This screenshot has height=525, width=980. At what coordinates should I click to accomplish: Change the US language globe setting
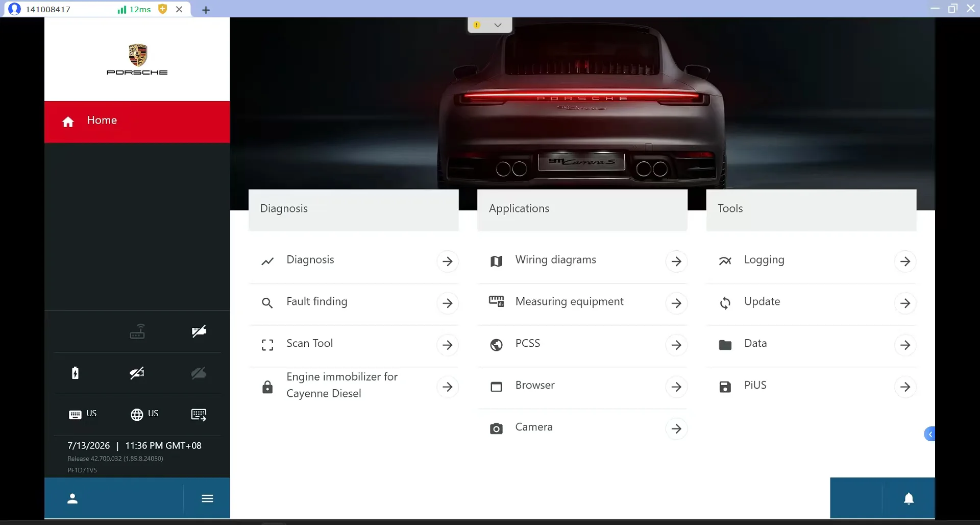144,414
